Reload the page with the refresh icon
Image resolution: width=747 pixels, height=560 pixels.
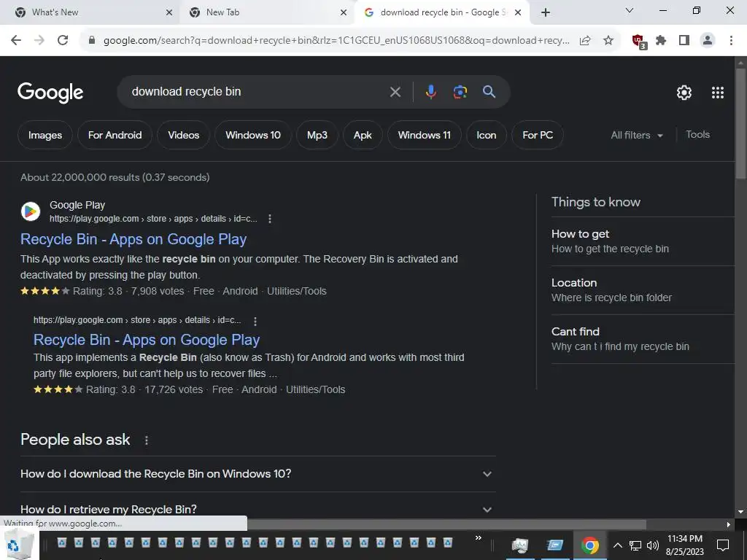coord(63,41)
